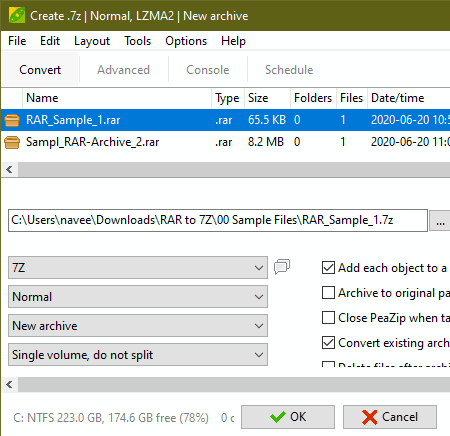
Task: Open the Options menu
Action: coord(186,41)
